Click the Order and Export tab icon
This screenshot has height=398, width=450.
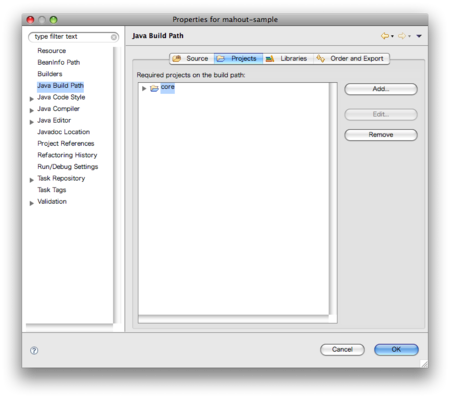tap(321, 59)
